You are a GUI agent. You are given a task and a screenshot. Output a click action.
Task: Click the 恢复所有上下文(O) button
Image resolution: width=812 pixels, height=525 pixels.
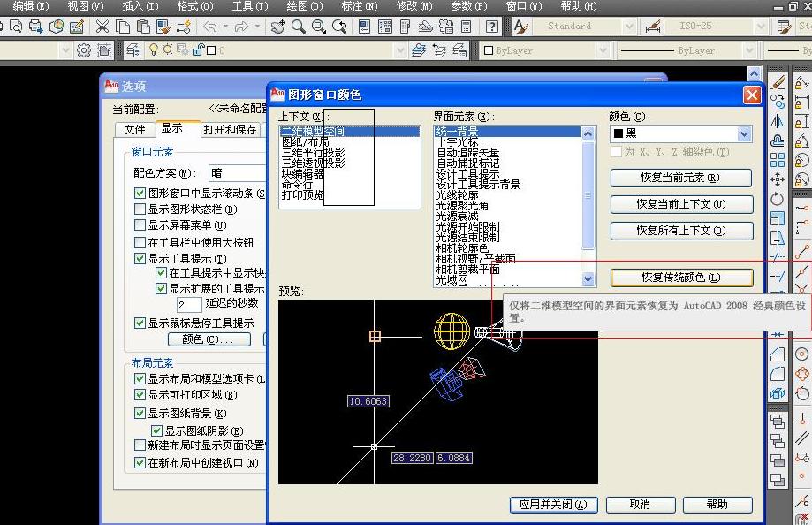point(681,231)
